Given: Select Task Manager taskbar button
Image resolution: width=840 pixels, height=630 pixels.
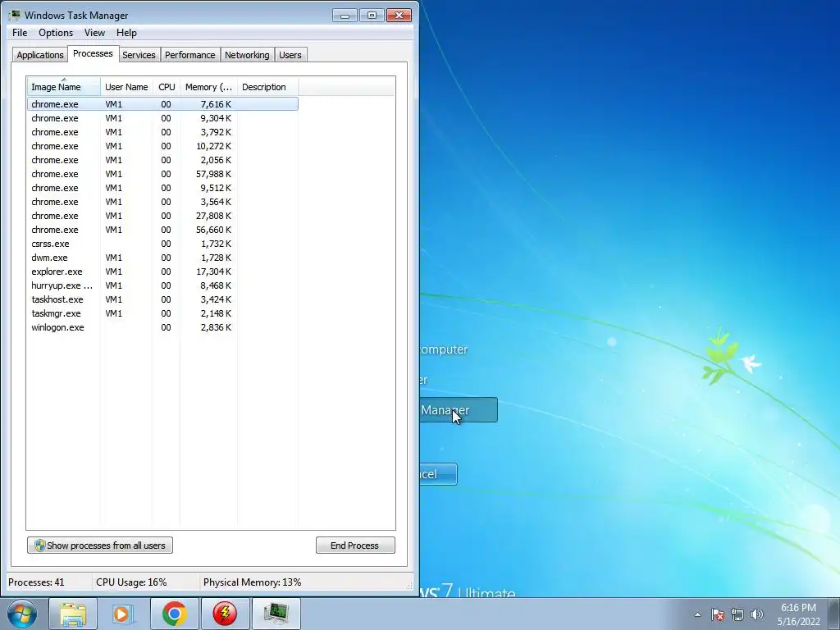Looking at the screenshot, I should click(276, 614).
